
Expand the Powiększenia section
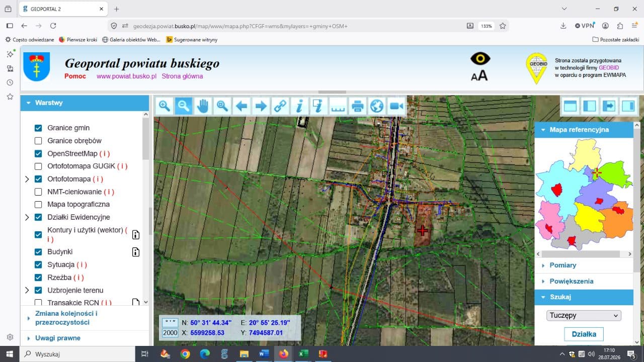click(584, 281)
